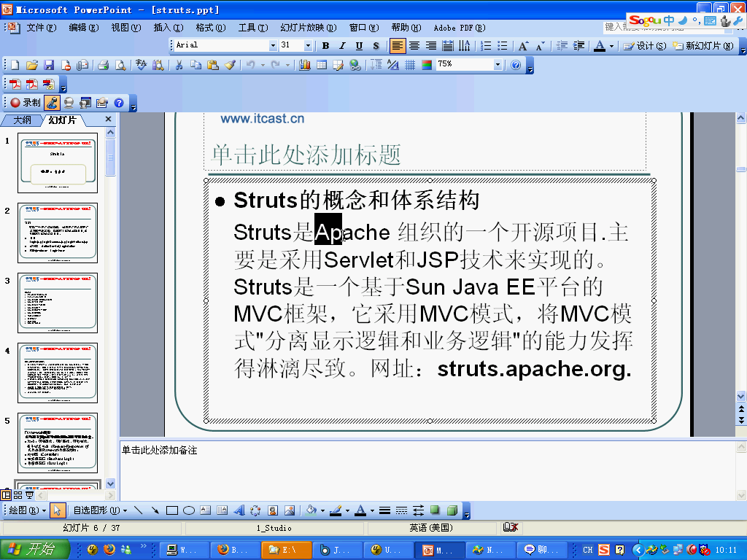747x560 pixels.
Task: Expand line color dropdown arrow in drawing toolbar
Action: tap(347, 511)
